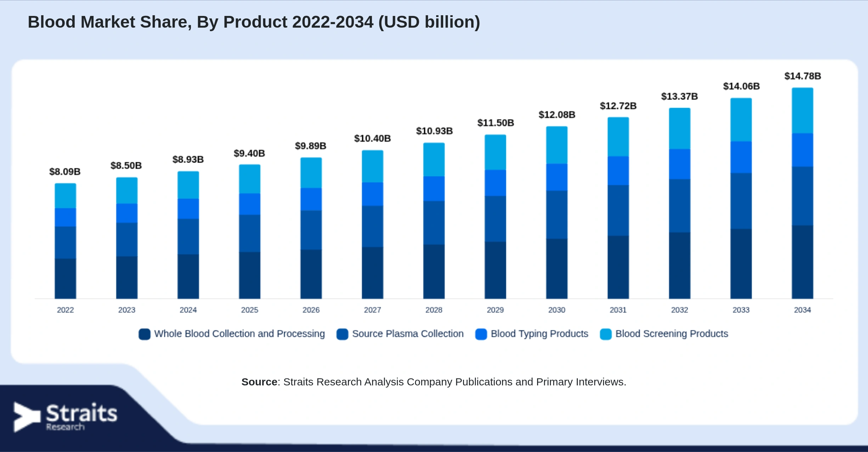Screen dimensions: 868x452
Task: Click the $10.93B total label
Action: 434,131
